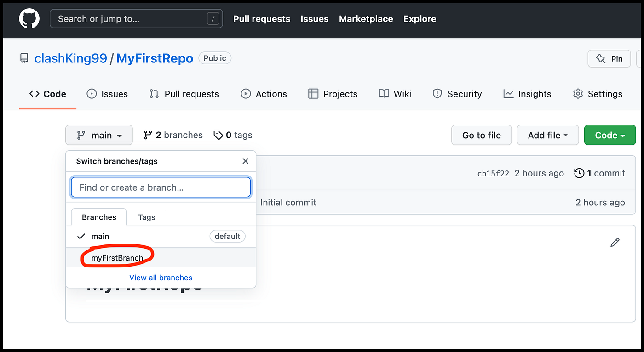Open Issues in top navigation bar
Screen dimensions: 644x352
tap(315, 19)
